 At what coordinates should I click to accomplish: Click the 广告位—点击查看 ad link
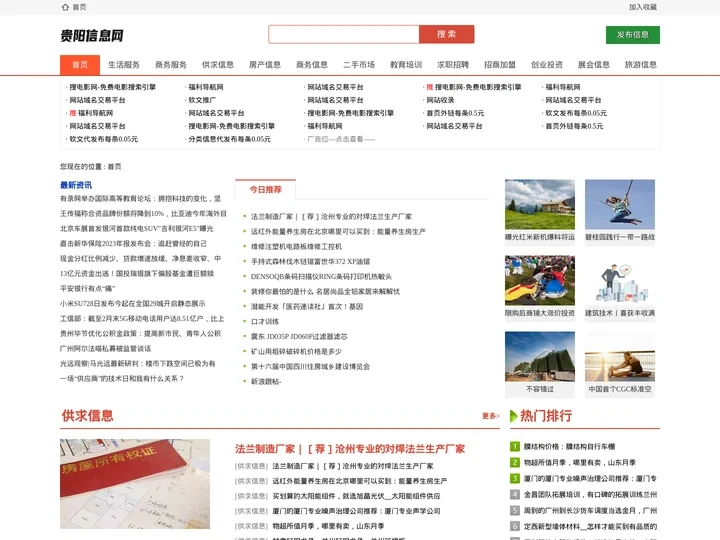[x=341, y=139]
